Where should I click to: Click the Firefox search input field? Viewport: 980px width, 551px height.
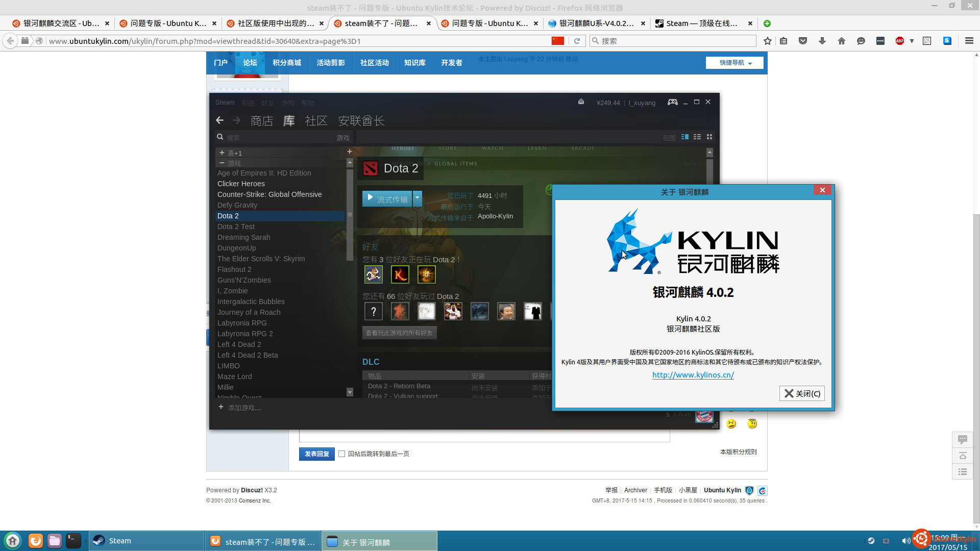coord(674,41)
